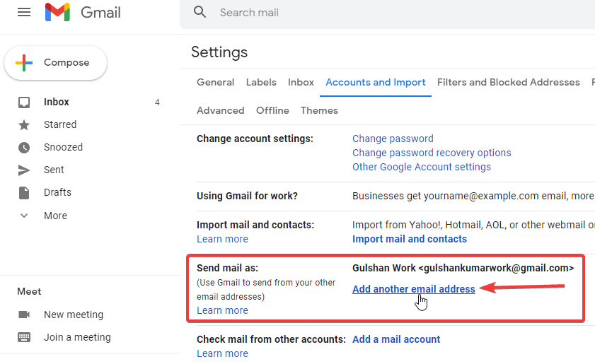Click Join a meeting label
The height and width of the screenshot is (364, 595).
pyautogui.click(x=77, y=337)
